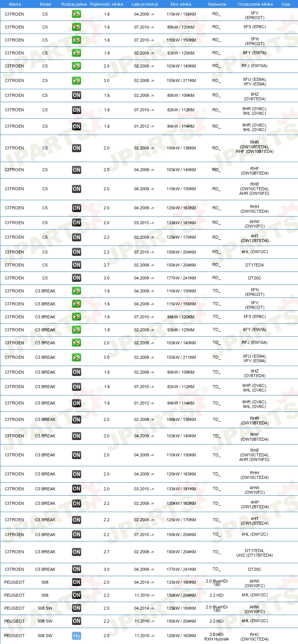Select "01.2012 ->" date in C5 RD_ row
The width and height of the screenshot is (298, 644).
pyautogui.click(x=144, y=126)
